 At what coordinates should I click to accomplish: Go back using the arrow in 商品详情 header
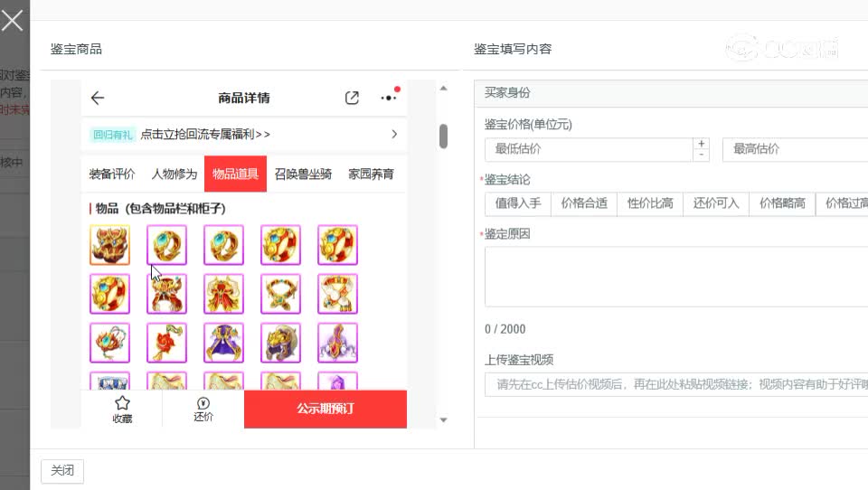[98, 98]
